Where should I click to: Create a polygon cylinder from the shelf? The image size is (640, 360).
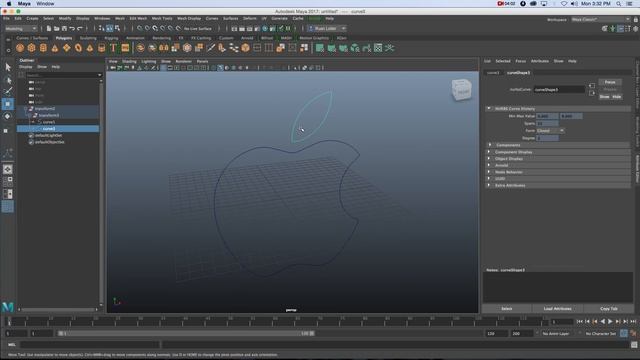(43, 48)
